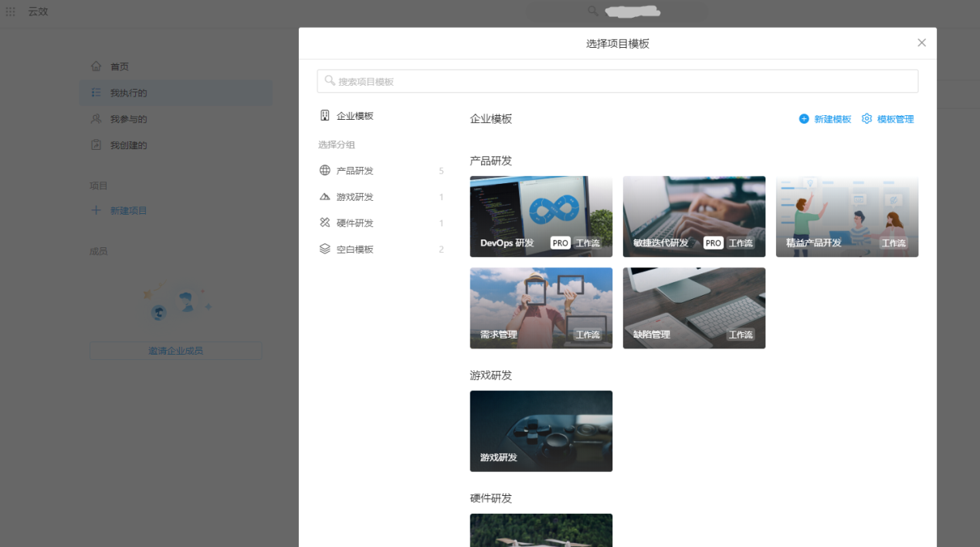Click the 选择分组 label
Viewport: 980px width, 547px height.
click(337, 144)
